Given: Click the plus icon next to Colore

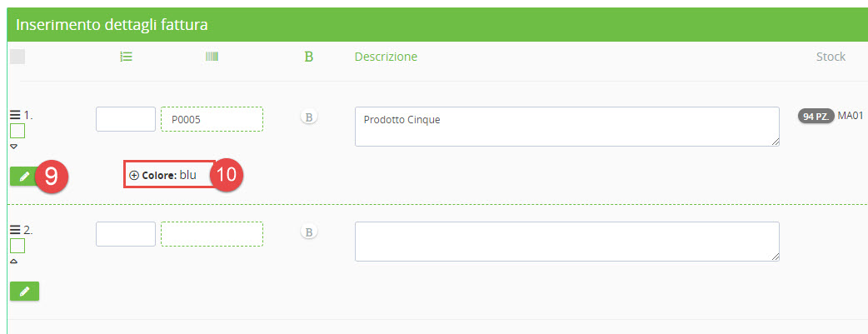Looking at the screenshot, I should (x=134, y=176).
